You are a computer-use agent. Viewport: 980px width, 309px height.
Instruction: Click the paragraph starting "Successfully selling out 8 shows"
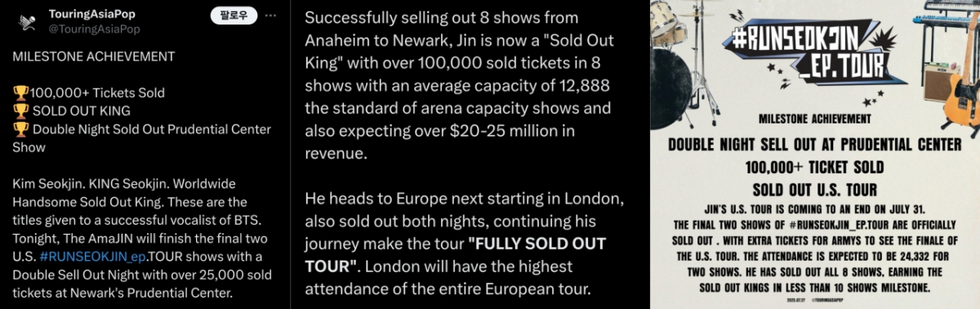460,86
